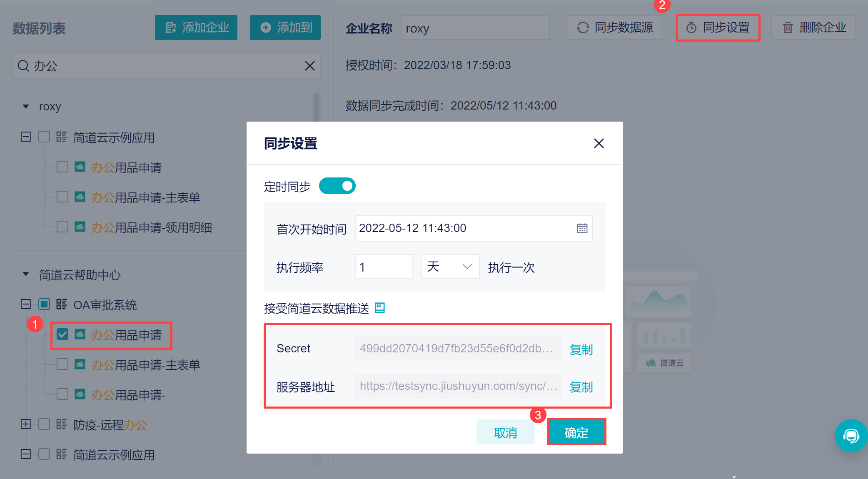
Task: Click the customer service chat bubble icon
Action: (851, 436)
